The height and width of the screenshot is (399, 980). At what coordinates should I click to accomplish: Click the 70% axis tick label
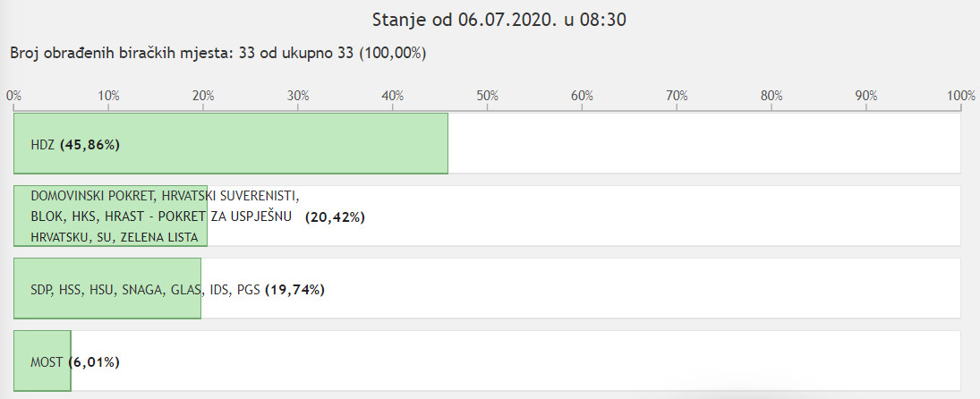[677, 96]
